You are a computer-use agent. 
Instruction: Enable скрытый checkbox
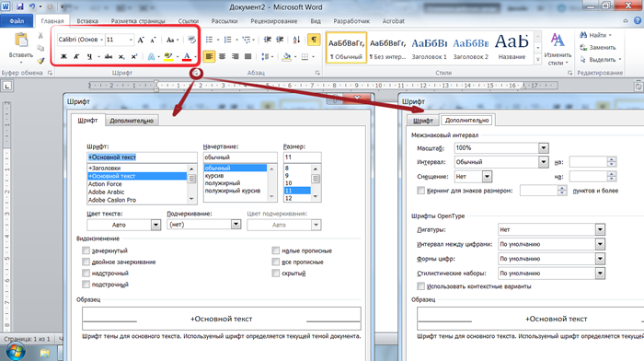pyautogui.click(x=276, y=273)
